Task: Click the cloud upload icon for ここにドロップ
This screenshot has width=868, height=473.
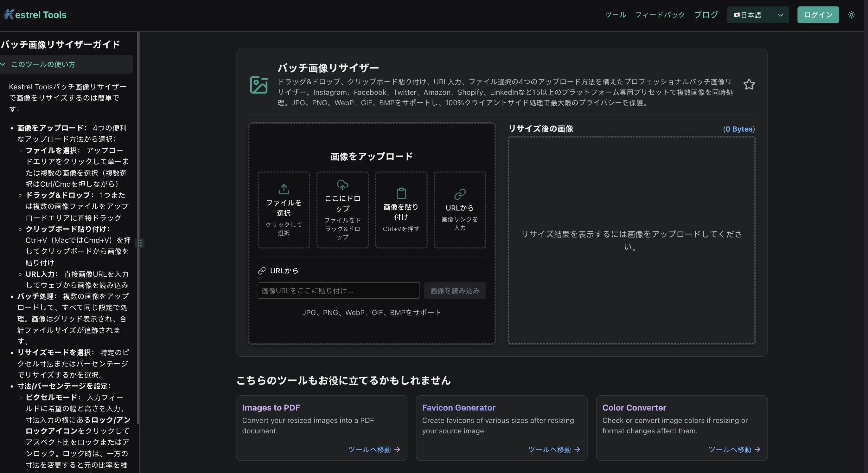Action: [342, 185]
